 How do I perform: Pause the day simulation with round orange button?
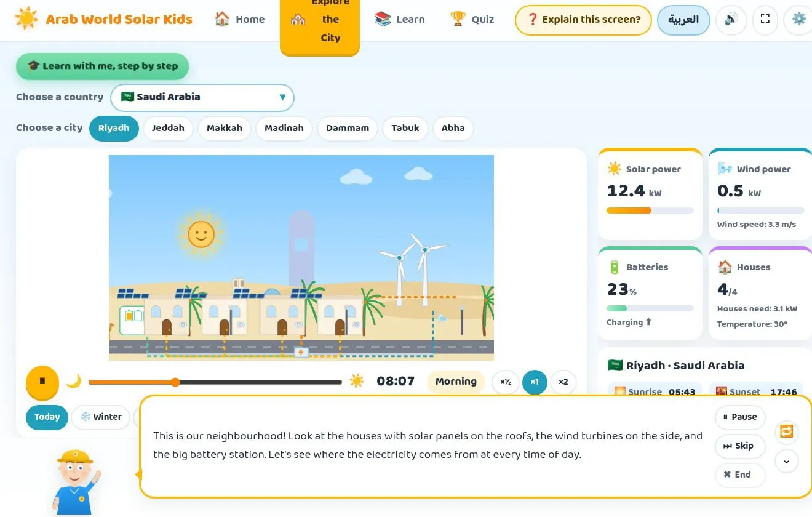[x=42, y=382]
